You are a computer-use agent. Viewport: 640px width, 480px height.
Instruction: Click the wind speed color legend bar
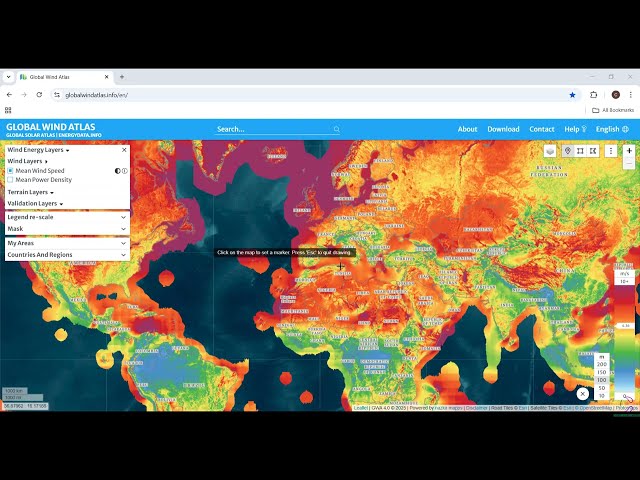[x=624, y=339]
